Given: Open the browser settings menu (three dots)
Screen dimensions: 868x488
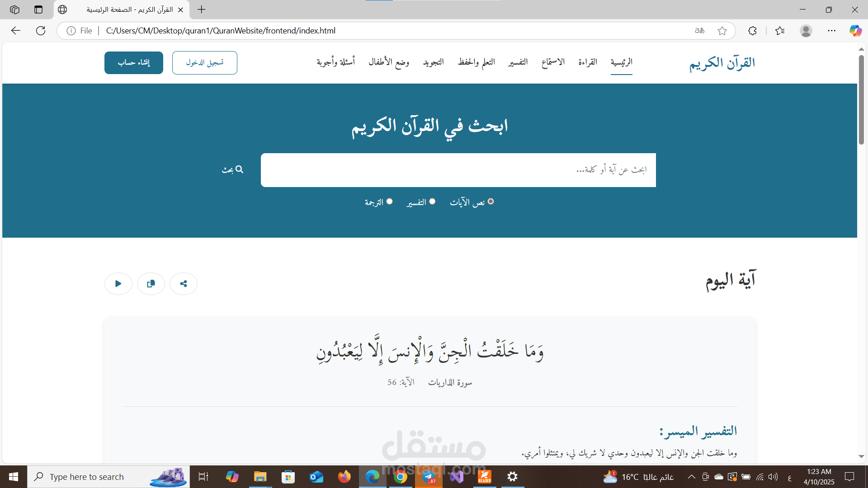Looking at the screenshot, I should point(832,30).
